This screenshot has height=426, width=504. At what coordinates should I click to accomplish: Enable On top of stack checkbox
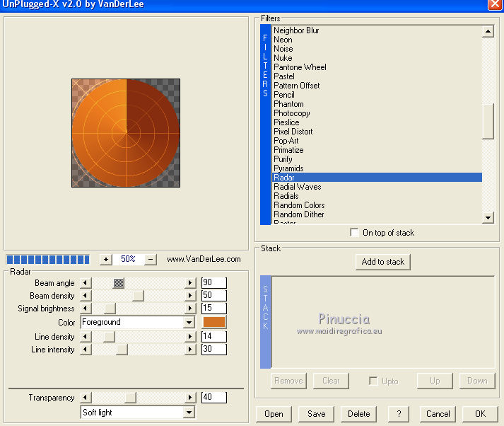354,232
